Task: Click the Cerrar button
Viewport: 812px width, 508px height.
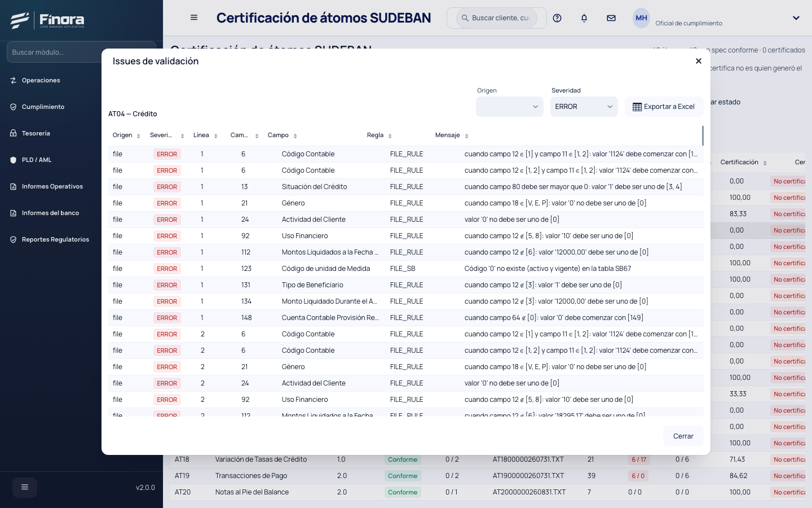Action: tap(683, 436)
